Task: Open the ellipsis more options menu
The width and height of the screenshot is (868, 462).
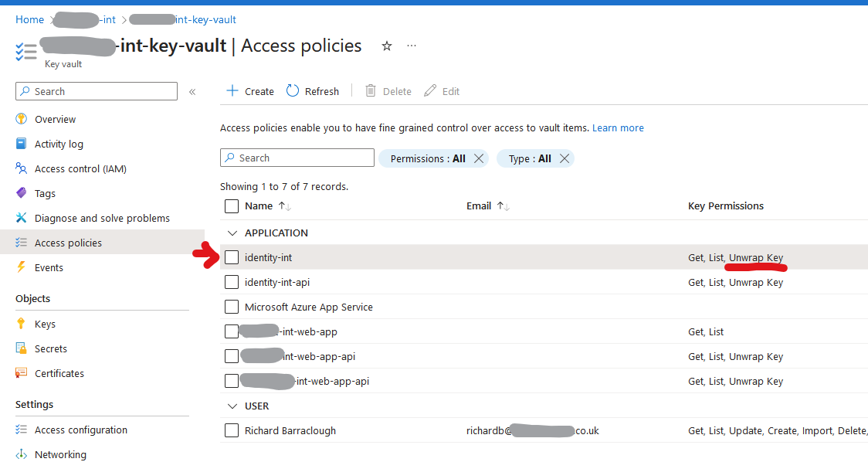Action: pos(412,46)
